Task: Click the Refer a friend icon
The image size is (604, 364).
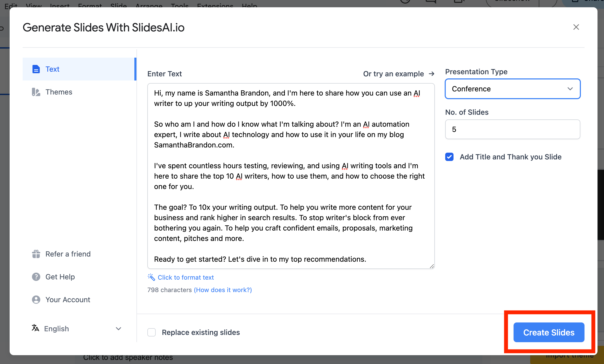Action: tap(36, 254)
